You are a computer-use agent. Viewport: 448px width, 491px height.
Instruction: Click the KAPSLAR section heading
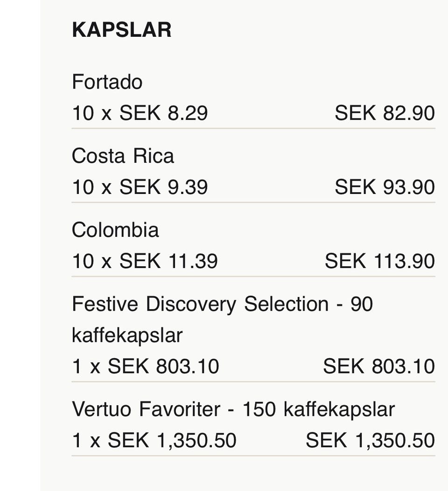[x=122, y=30]
